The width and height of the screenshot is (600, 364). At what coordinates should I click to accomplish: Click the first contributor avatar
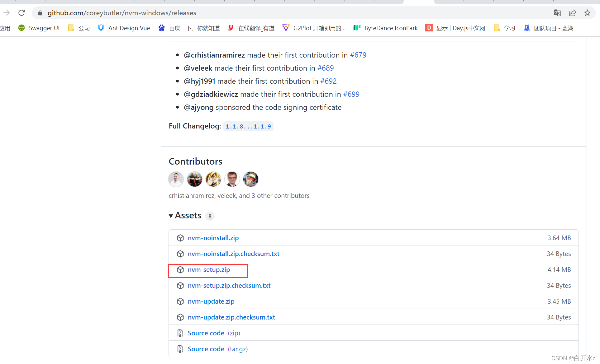tap(176, 179)
